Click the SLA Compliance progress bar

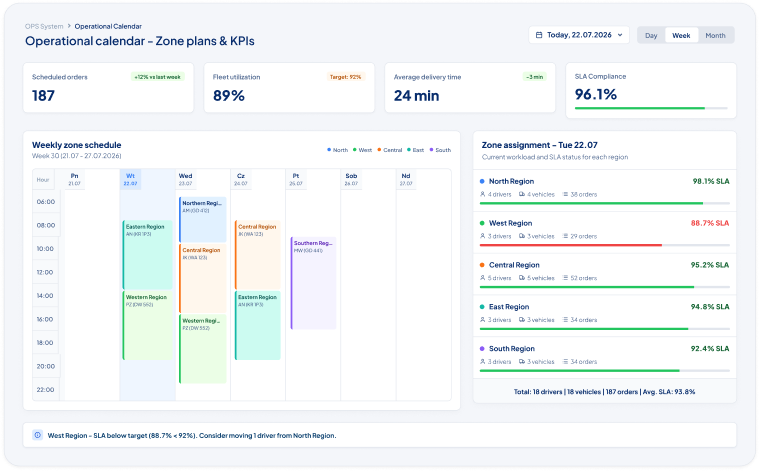click(651, 108)
